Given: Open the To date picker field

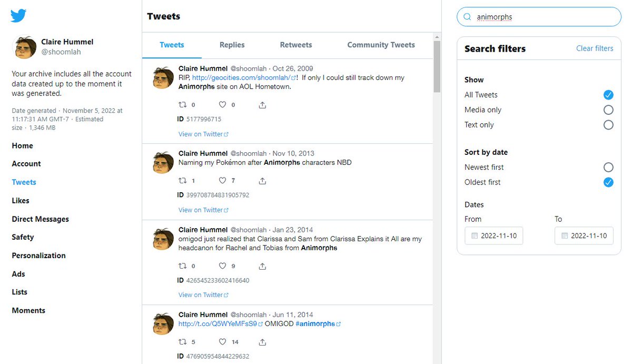Looking at the screenshot, I should (584, 236).
